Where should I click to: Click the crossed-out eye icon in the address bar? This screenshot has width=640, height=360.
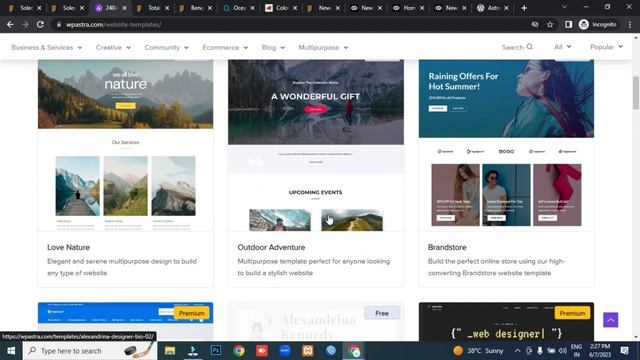tap(535, 24)
